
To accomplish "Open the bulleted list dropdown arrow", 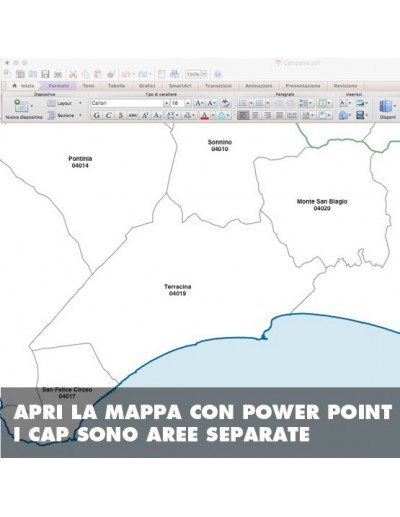I will pos(251,103).
